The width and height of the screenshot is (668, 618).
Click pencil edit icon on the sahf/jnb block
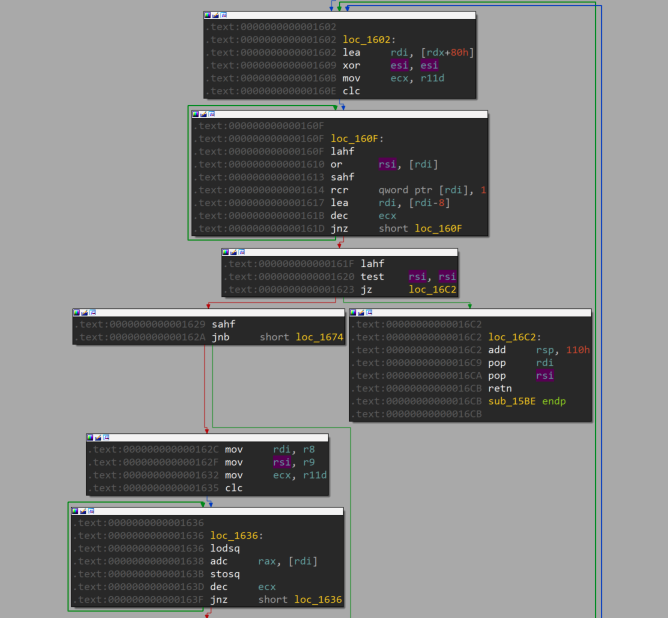coord(84,313)
